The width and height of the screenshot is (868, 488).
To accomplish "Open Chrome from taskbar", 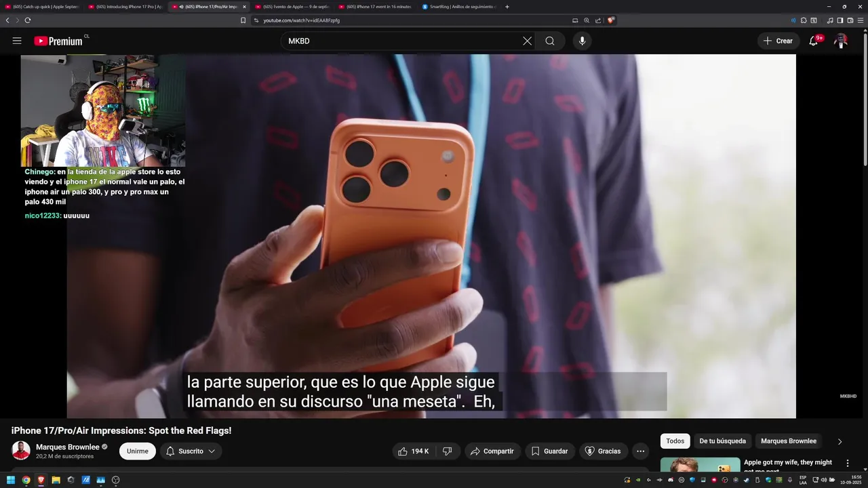I will pyautogui.click(x=26, y=480).
